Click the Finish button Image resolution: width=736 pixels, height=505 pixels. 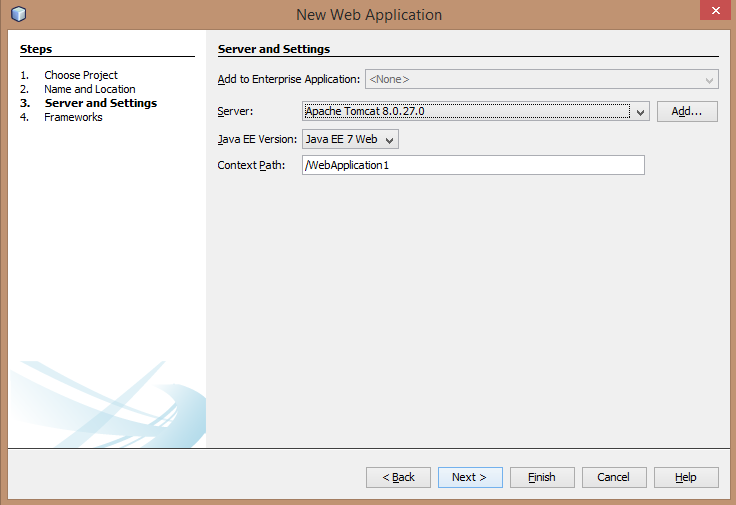point(542,477)
